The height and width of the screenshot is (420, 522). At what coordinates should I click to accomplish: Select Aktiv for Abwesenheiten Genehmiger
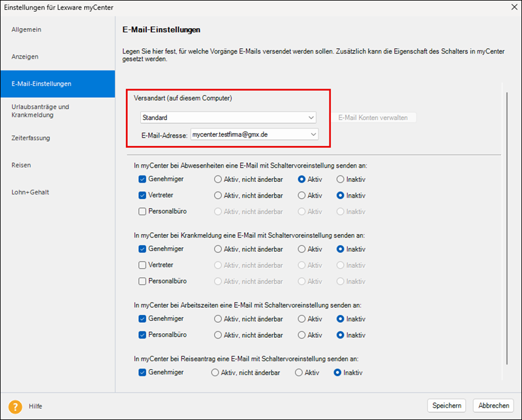tap(301, 179)
